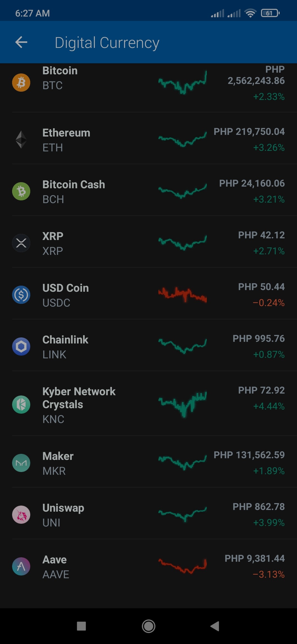
Task: Tap the orange Bitcoin coin icon
Action: click(21, 83)
